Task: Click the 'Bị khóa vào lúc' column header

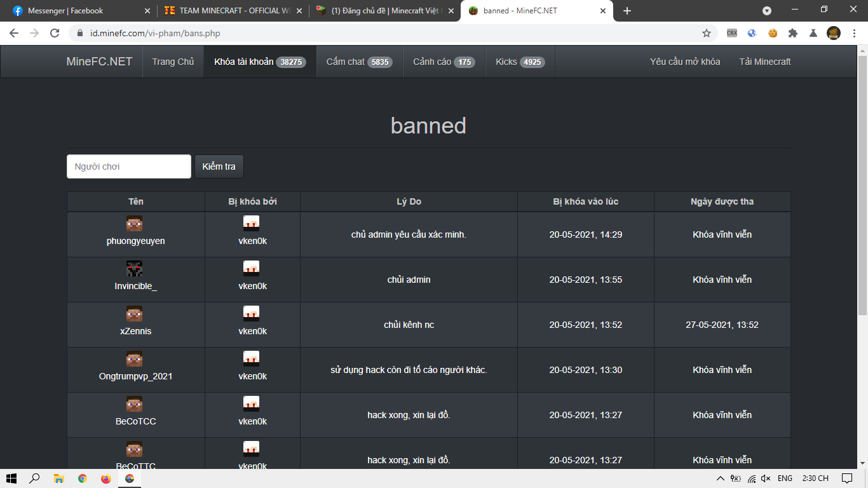Action: pos(585,201)
